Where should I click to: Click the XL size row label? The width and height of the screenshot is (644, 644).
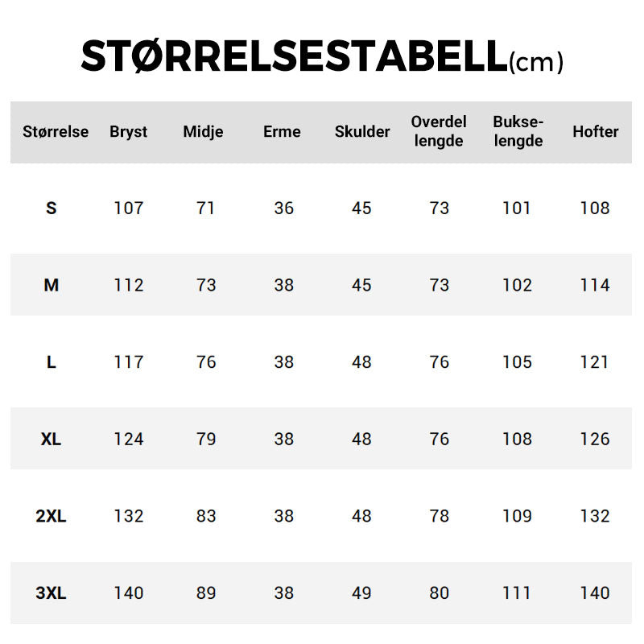[x=52, y=440]
